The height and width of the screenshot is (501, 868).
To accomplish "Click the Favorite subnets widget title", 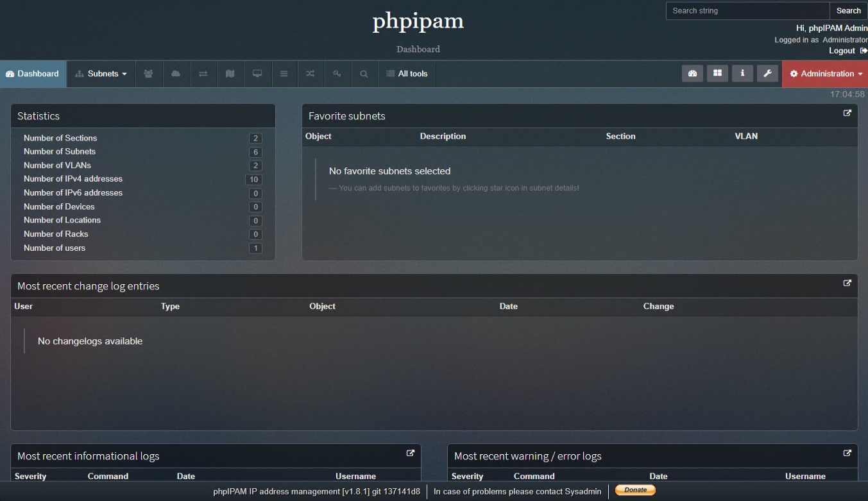I will click(347, 116).
